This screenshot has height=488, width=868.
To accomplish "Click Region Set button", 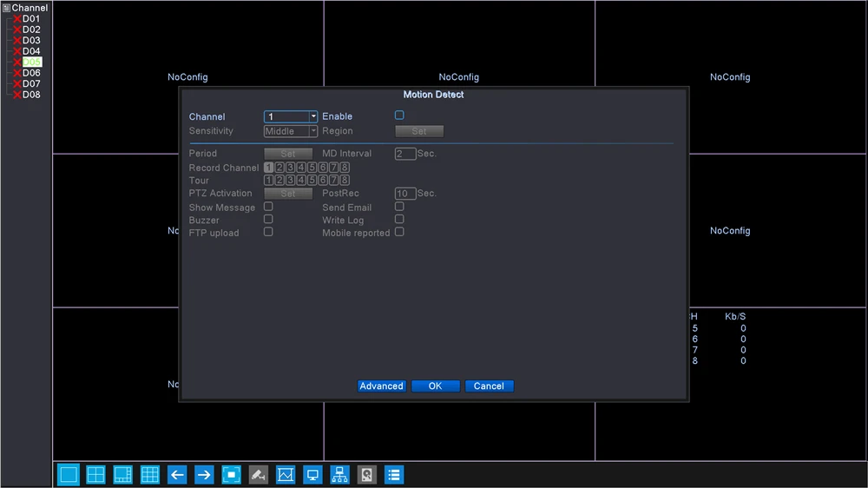I will [x=419, y=131].
